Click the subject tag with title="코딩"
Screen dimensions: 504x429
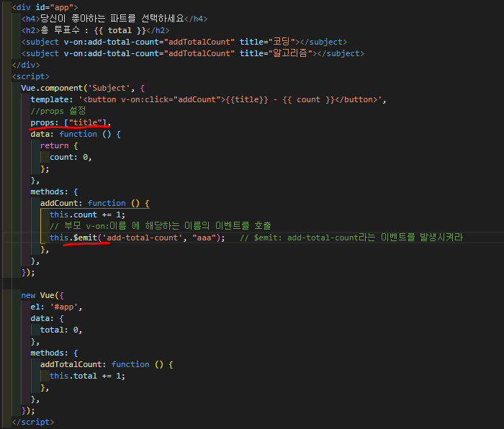[184, 42]
